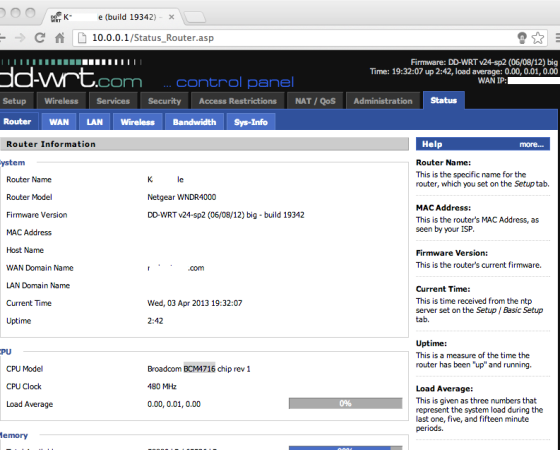The height and width of the screenshot is (450, 560).
Task: Click the forward navigation arrow
Action: coord(20,38)
